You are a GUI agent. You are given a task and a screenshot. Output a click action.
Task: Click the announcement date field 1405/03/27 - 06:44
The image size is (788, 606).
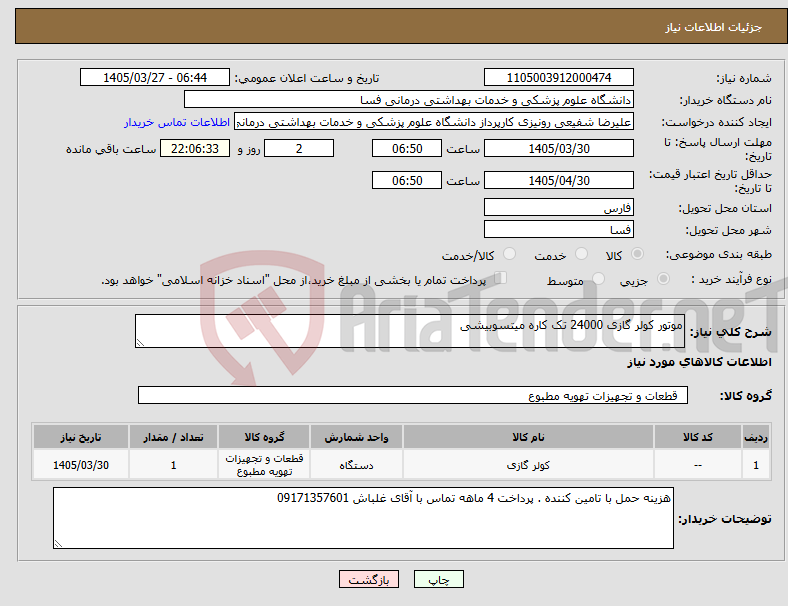[x=155, y=77]
